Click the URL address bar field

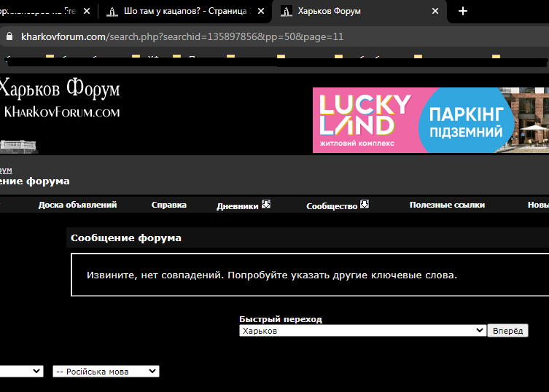tap(273, 36)
